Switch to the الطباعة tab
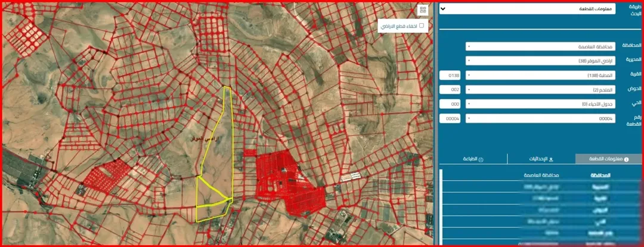Viewport: 644px width, 247px height. pyautogui.click(x=473, y=159)
